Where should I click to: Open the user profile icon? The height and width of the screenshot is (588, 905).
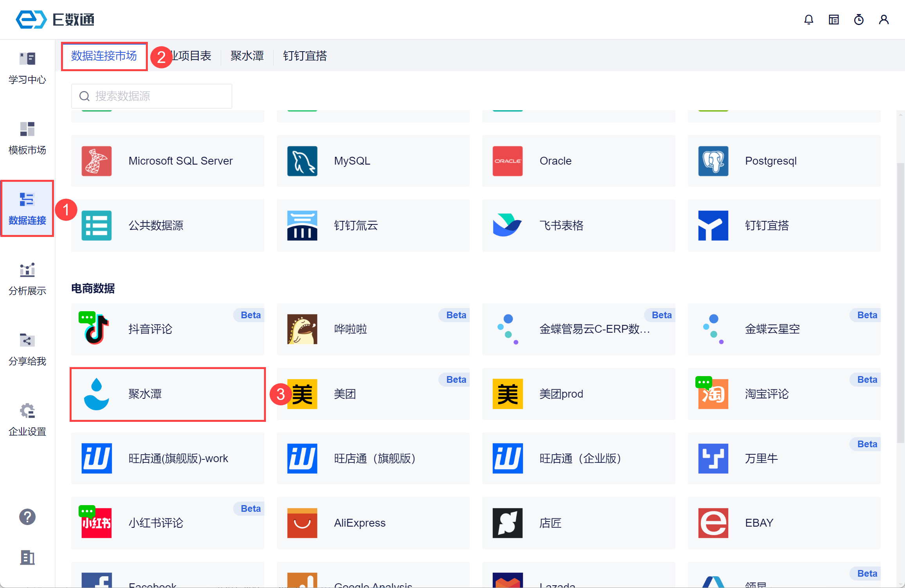coord(883,20)
